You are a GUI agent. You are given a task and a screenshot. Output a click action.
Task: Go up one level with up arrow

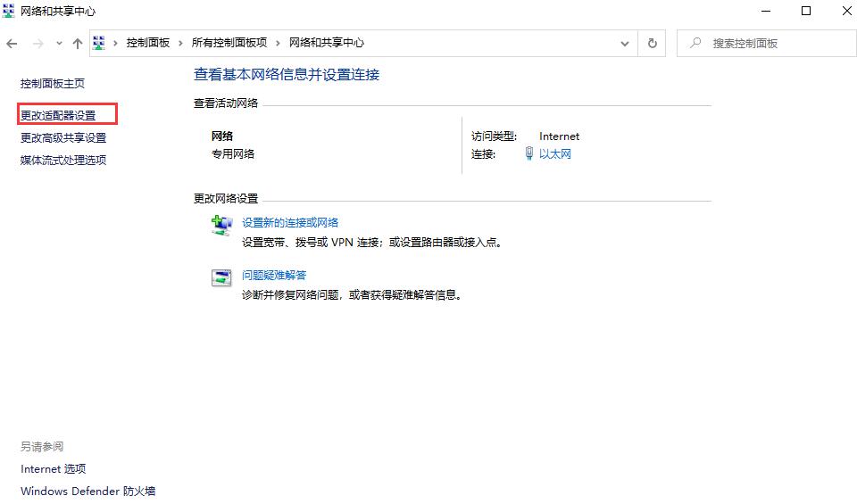(x=78, y=44)
